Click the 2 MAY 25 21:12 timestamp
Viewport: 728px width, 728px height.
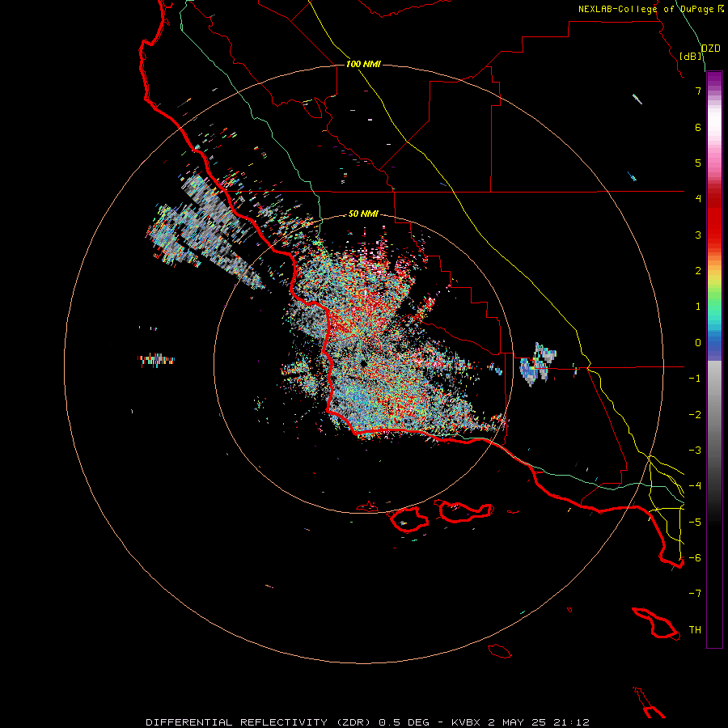click(x=539, y=722)
